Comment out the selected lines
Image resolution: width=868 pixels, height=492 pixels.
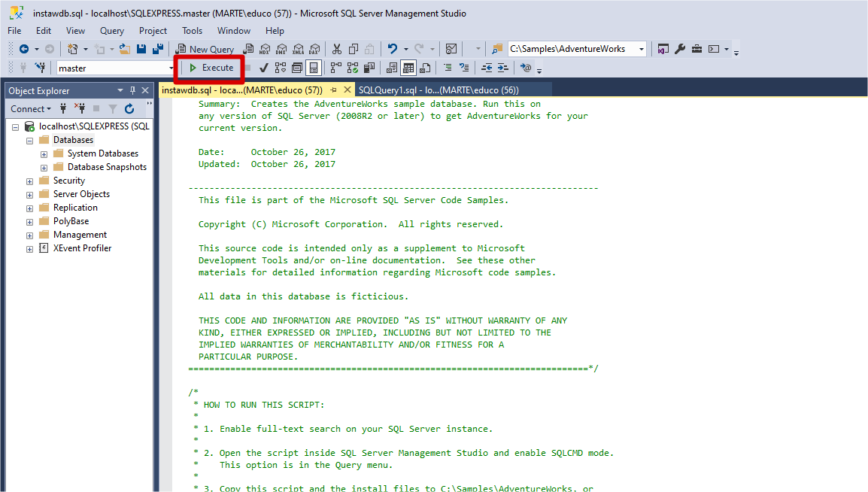click(448, 68)
